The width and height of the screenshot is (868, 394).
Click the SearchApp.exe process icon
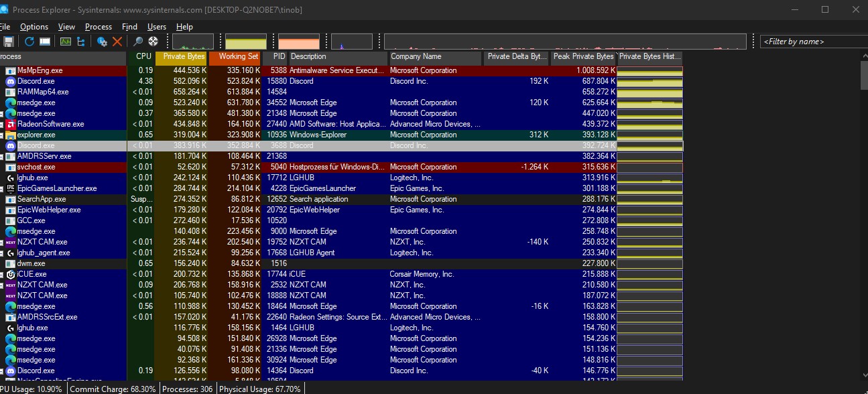coord(11,199)
